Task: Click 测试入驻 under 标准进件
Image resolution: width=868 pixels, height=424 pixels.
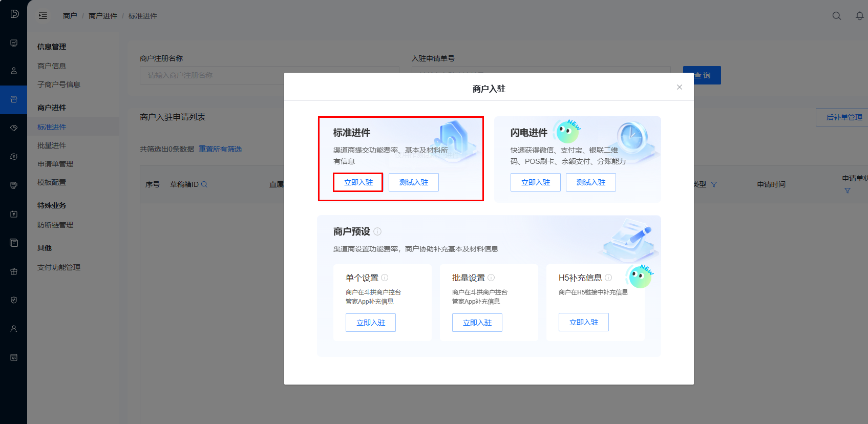Action: [413, 182]
